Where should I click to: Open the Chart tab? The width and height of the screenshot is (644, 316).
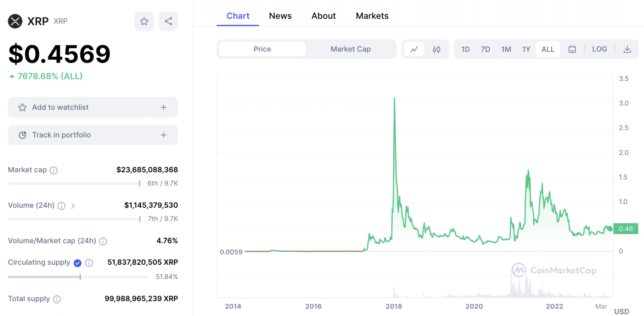238,16
